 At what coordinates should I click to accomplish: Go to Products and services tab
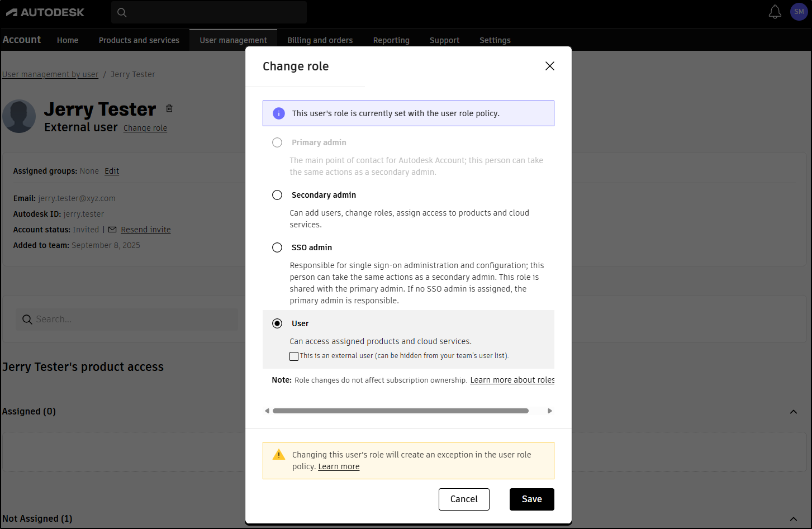139,40
